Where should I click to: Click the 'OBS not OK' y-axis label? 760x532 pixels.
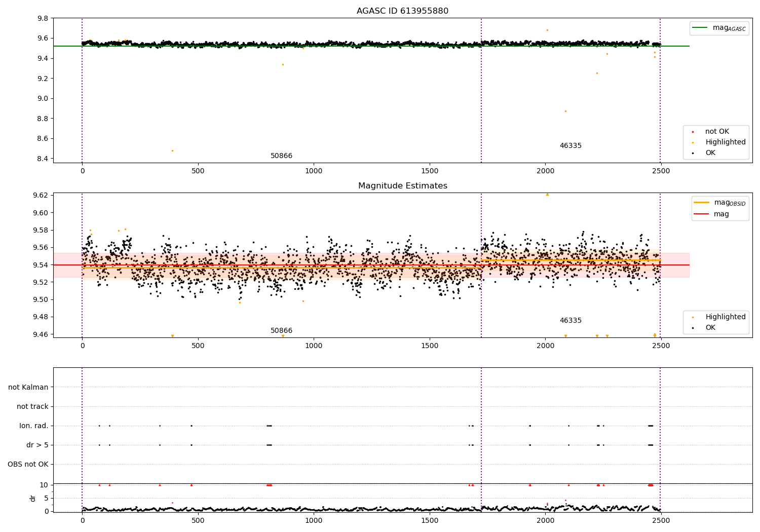click(28, 465)
